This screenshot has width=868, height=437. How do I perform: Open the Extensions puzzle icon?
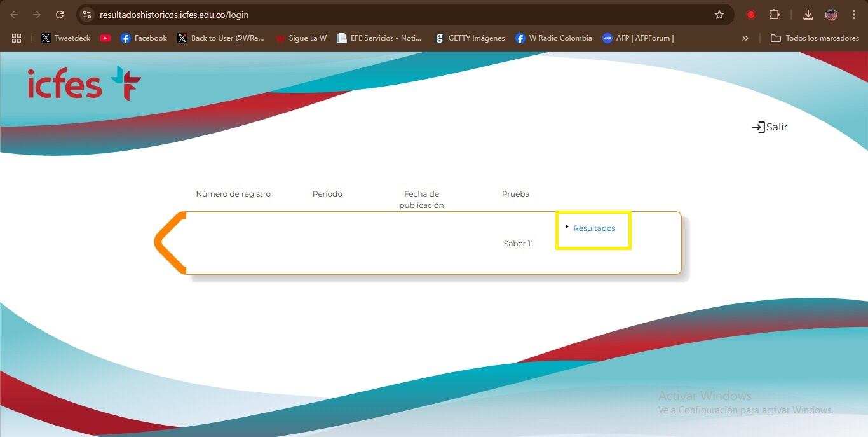point(774,15)
